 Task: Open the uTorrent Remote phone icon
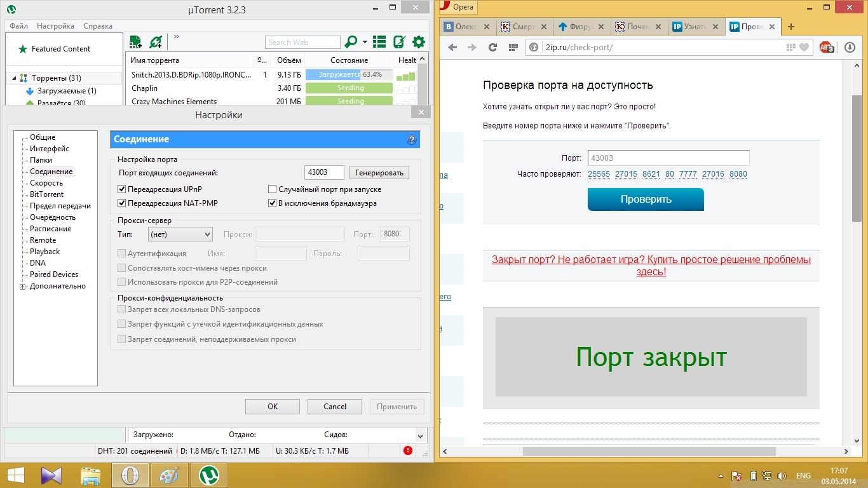(399, 42)
